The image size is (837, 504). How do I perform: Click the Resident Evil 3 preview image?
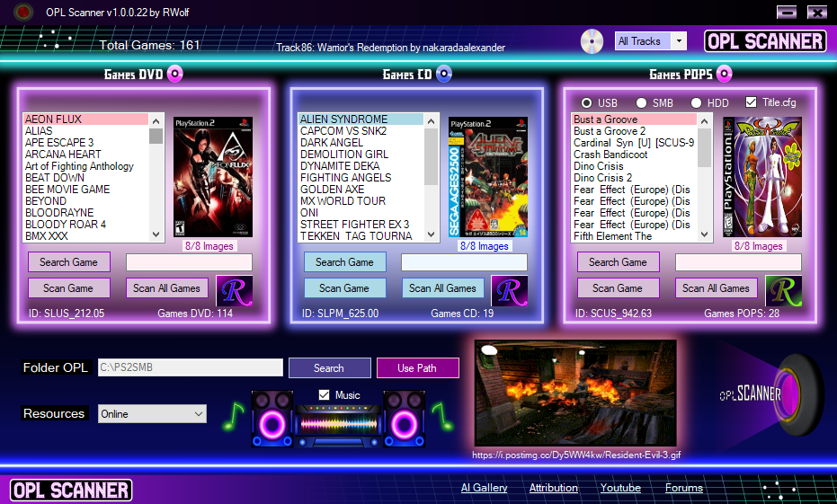pyautogui.click(x=575, y=393)
